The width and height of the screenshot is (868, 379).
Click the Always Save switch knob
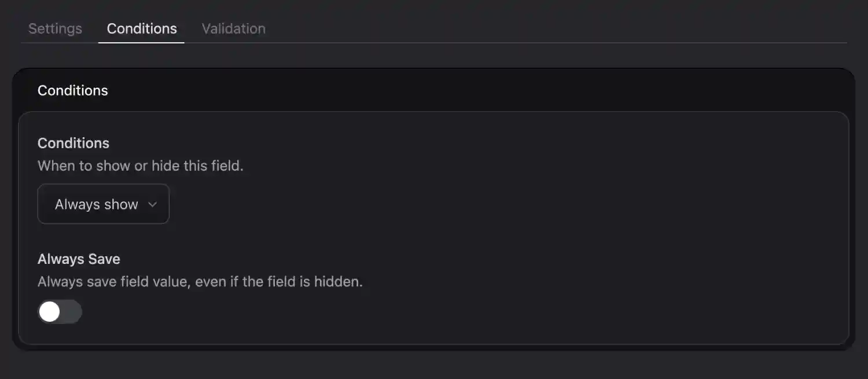(49, 311)
